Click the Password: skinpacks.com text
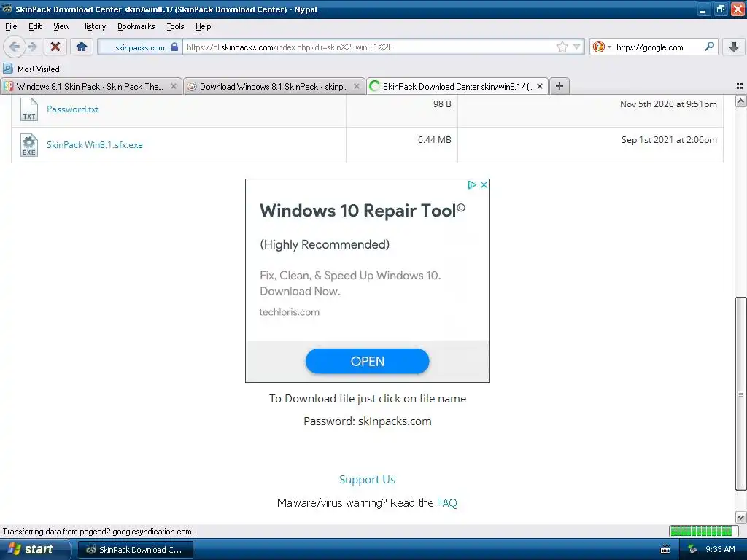 (368, 421)
